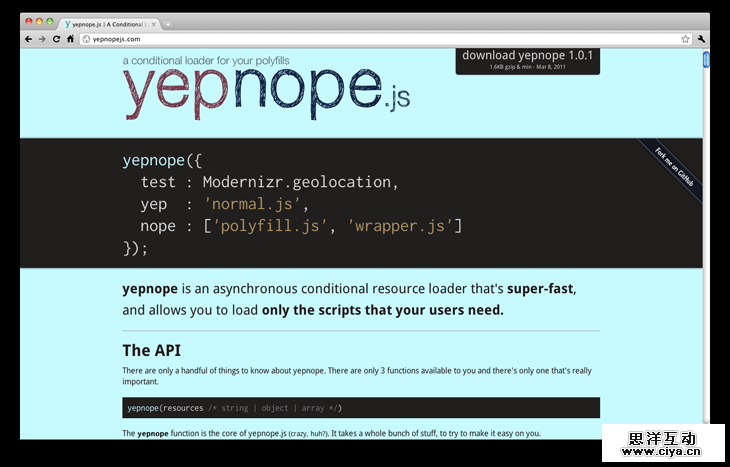
Task: Go back with the browser back arrow
Action: point(28,39)
